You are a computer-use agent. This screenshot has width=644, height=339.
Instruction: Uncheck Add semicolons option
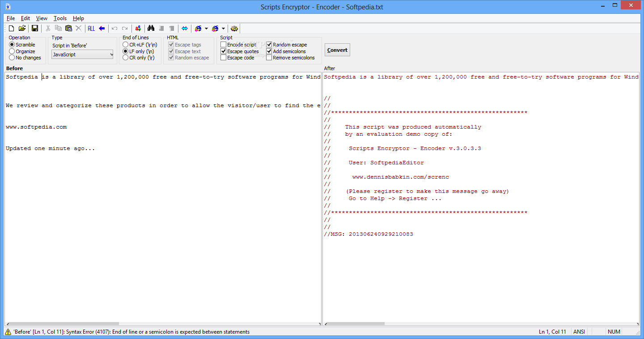click(x=286, y=51)
